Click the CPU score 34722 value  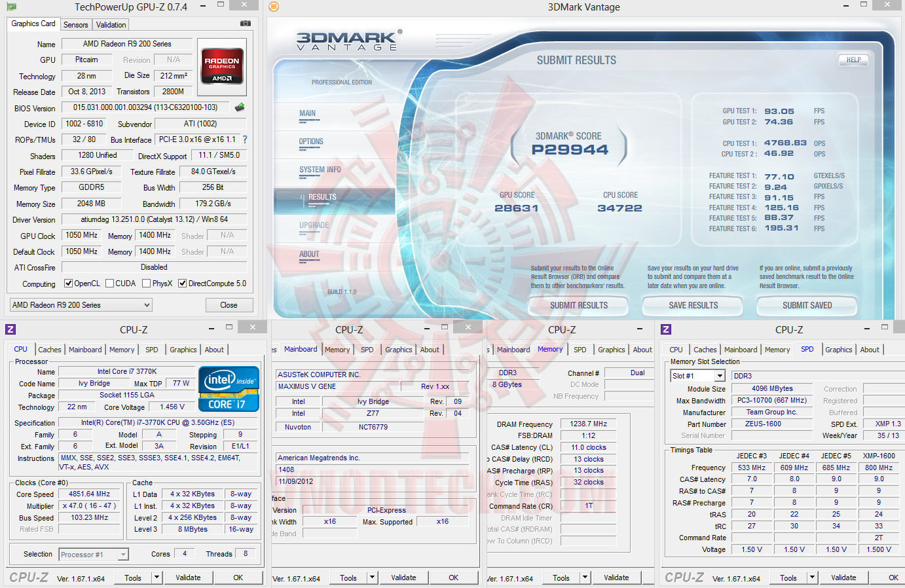[x=619, y=208]
